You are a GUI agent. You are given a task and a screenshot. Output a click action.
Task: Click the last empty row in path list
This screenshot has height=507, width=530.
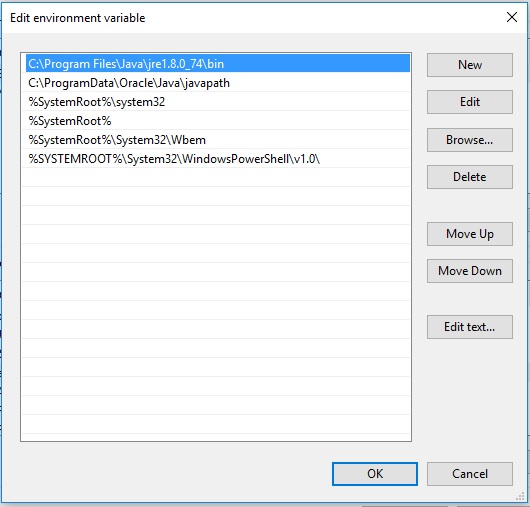(218, 424)
